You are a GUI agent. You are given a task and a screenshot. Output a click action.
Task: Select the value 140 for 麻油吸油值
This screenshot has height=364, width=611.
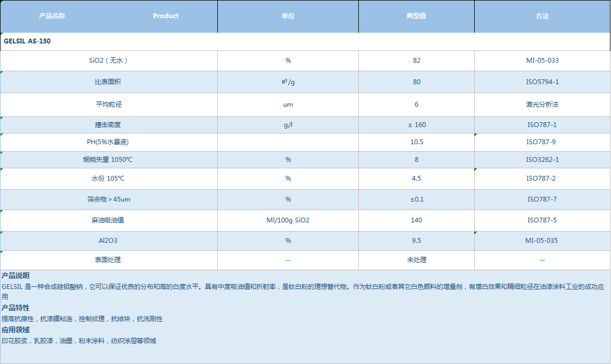click(x=417, y=220)
